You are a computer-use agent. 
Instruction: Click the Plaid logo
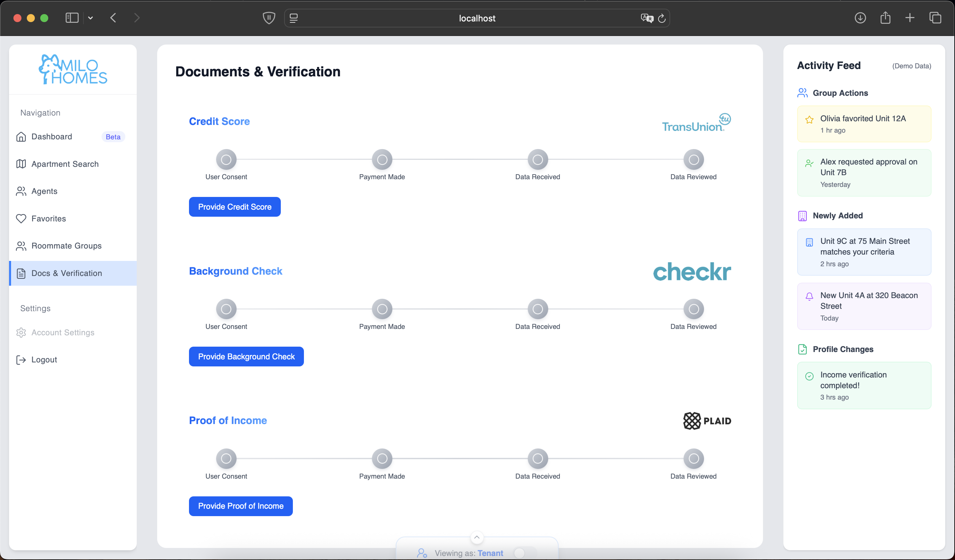point(707,421)
